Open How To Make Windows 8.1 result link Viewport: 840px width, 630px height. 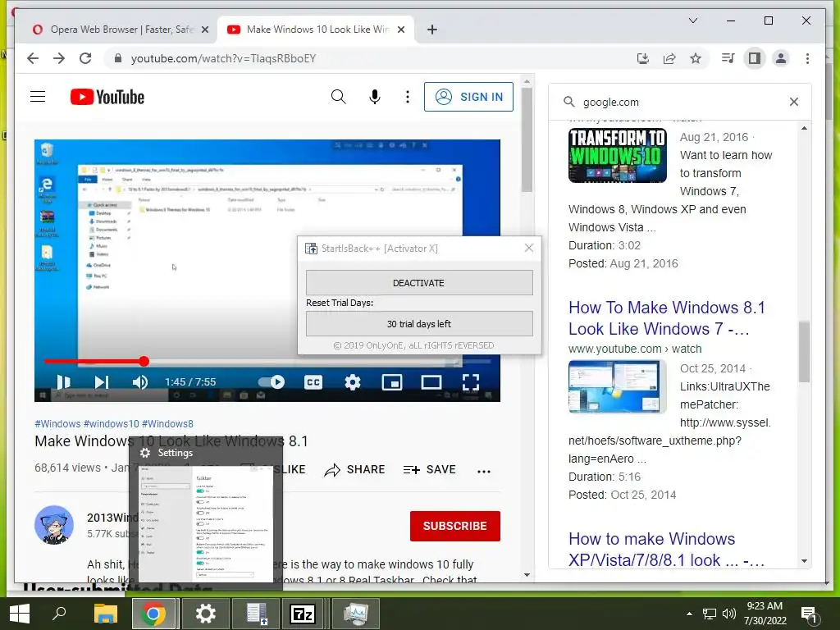click(666, 318)
